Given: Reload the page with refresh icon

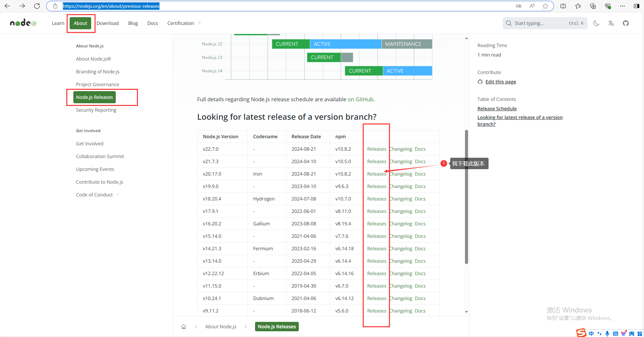Looking at the screenshot, I should [37, 6].
